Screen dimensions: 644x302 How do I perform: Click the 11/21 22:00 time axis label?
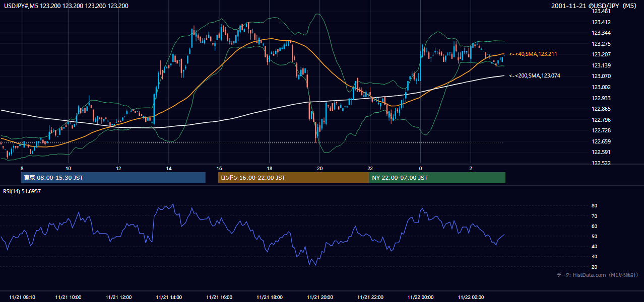click(370, 297)
